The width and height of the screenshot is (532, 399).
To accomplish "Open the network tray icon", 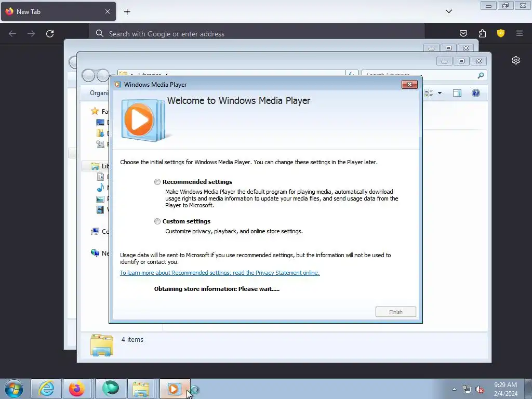I will point(467,390).
